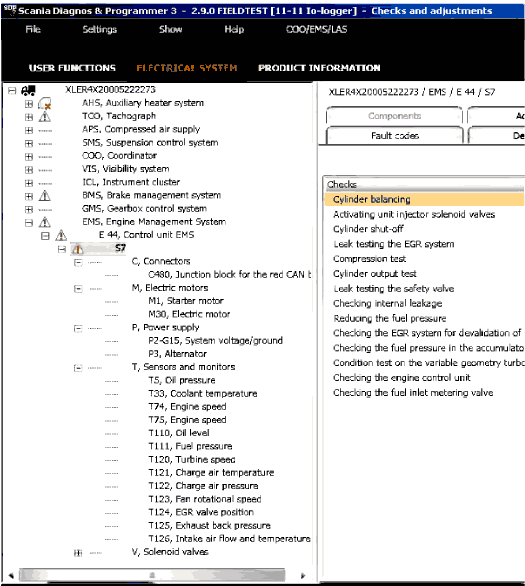
Task: Select VIS, Visibility system in tree
Action: click(x=126, y=169)
